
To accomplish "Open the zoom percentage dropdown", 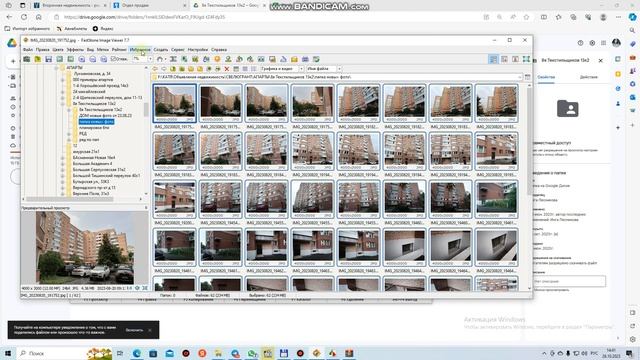I will pyautogui.click(x=150, y=60).
